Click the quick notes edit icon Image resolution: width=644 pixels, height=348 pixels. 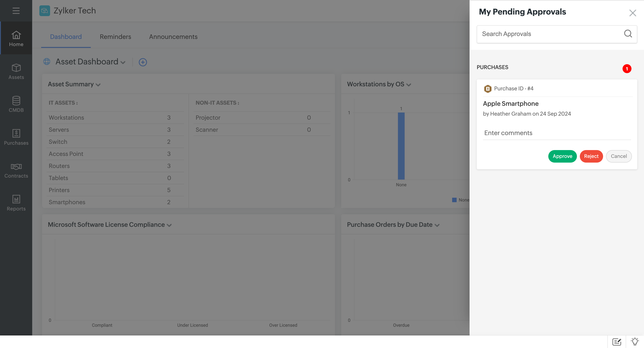click(616, 342)
